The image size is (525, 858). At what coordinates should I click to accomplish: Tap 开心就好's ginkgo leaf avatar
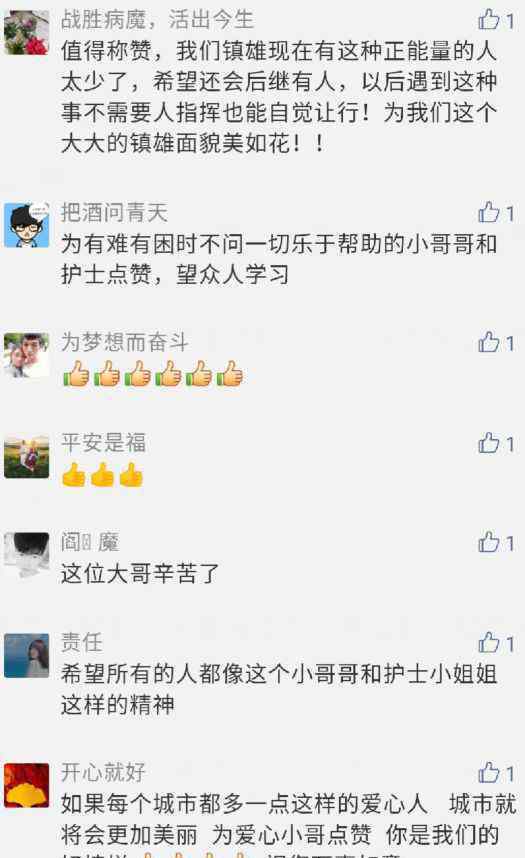pyautogui.click(x=26, y=786)
